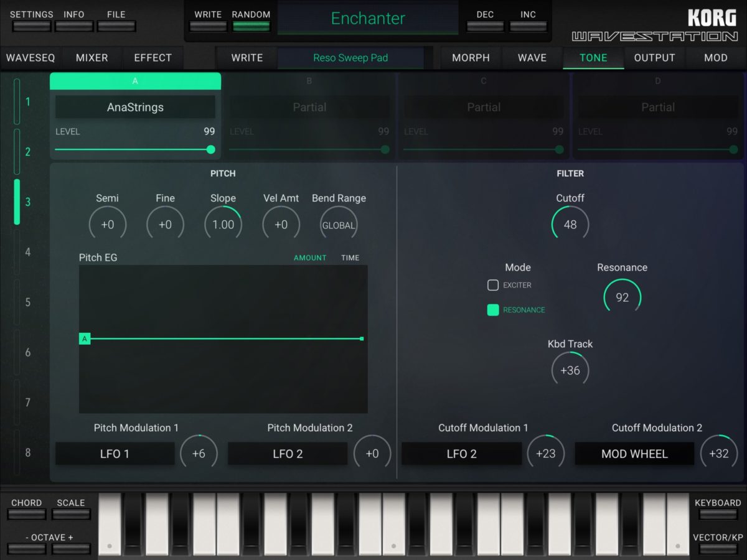Click the Slope knob showing 1.00

[x=223, y=225]
